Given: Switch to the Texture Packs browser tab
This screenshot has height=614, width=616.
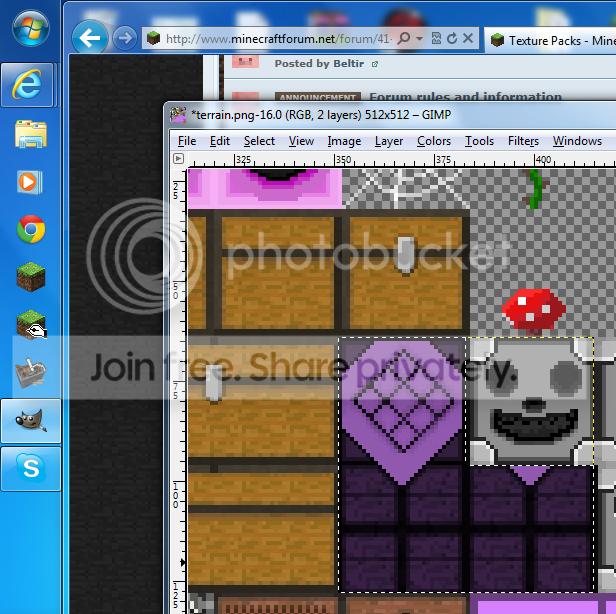Looking at the screenshot, I should [x=552, y=40].
